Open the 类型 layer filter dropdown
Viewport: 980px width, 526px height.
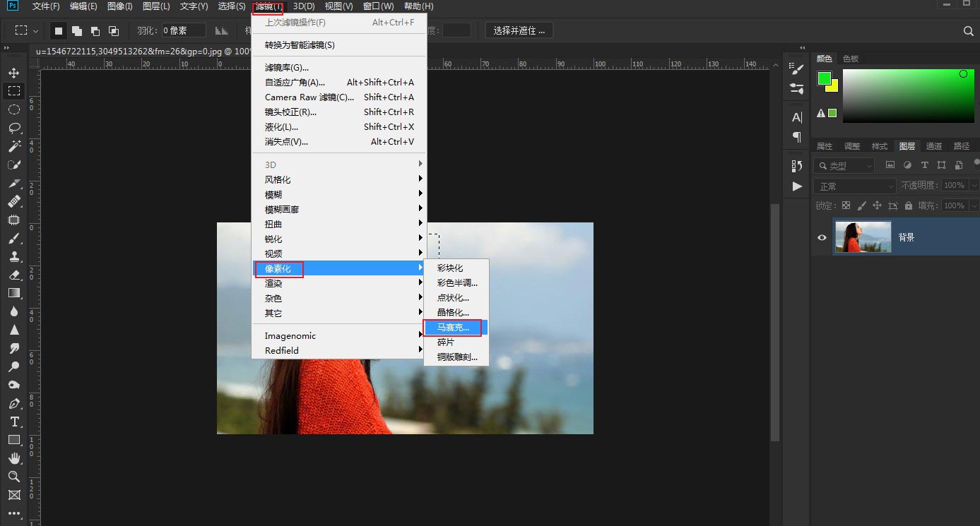[x=844, y=165]
